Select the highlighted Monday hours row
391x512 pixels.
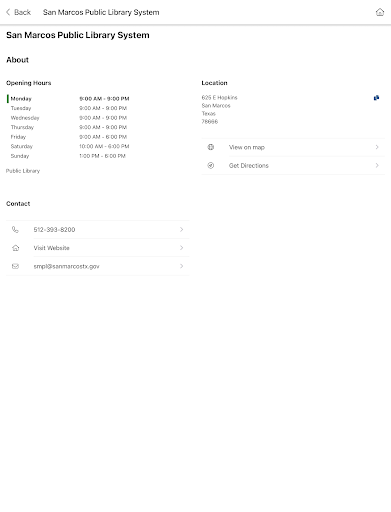tap(68, 99)
